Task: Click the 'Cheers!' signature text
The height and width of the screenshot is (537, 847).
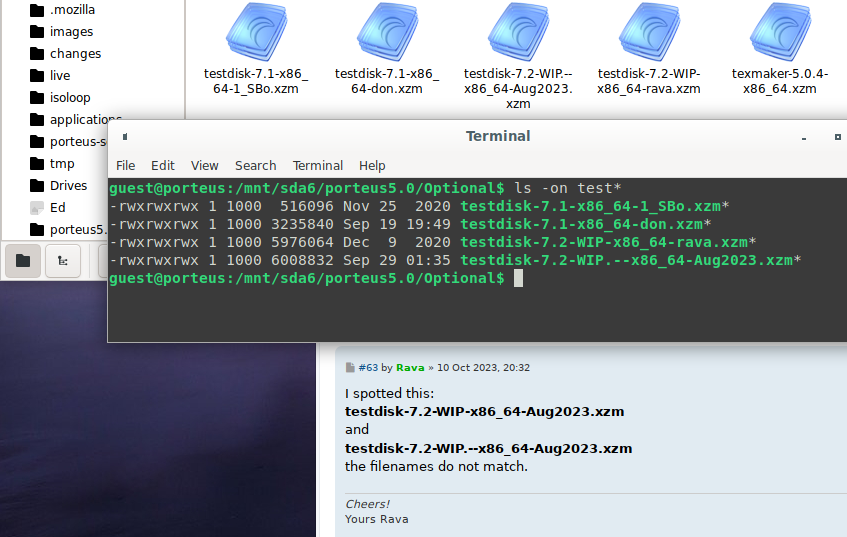Action: 367,504
